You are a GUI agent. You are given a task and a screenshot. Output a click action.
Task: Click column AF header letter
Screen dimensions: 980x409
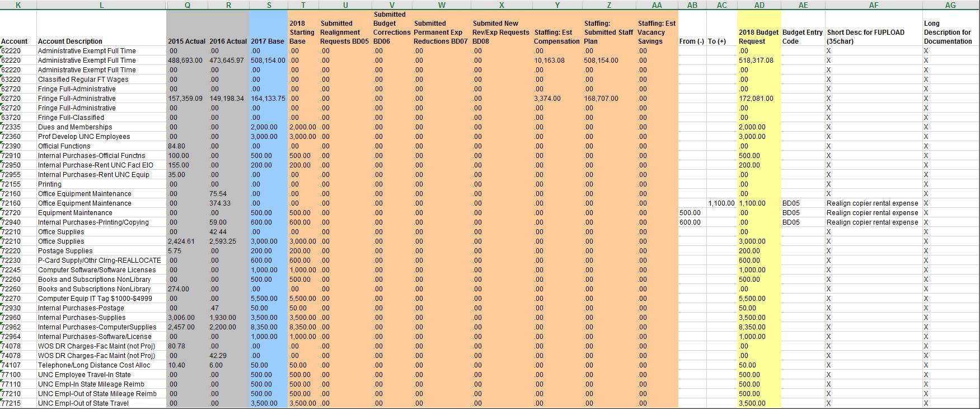point(873,5)
